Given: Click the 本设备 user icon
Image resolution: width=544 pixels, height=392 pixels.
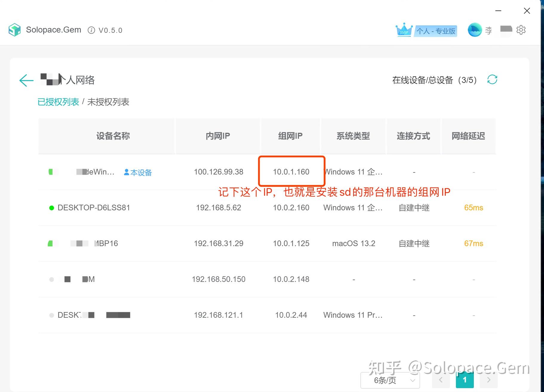Looking at the screenshot, I should coord(127,172).
